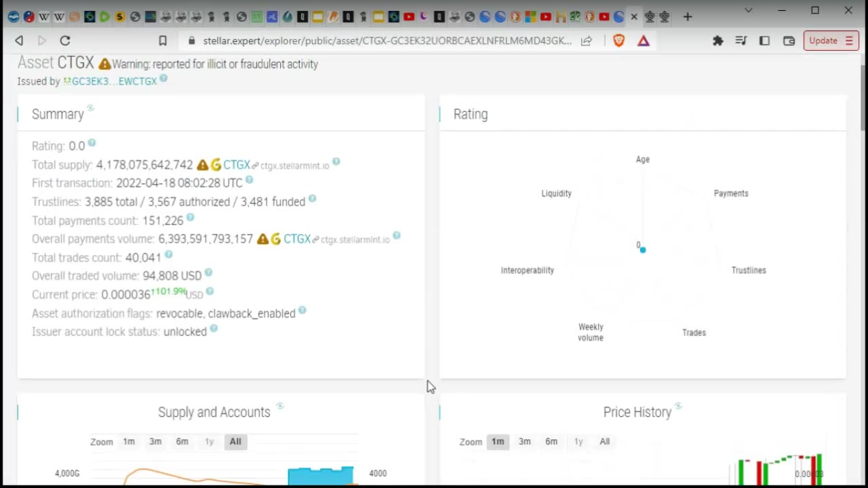Click the embed icon beside Supply and Accounts
This screenshot has width=868, height=488.
[x=280, y=406]
